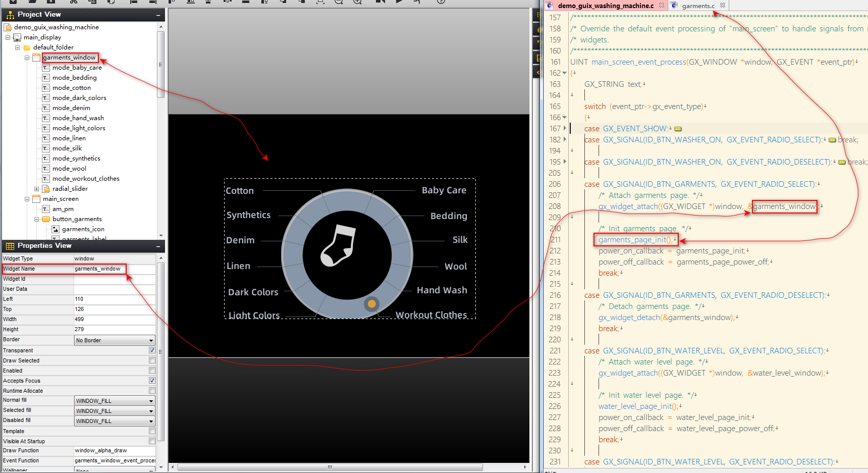Click the Project View hierarchy icon
This screenshot has width=868, height=473.
coord(10,15)
